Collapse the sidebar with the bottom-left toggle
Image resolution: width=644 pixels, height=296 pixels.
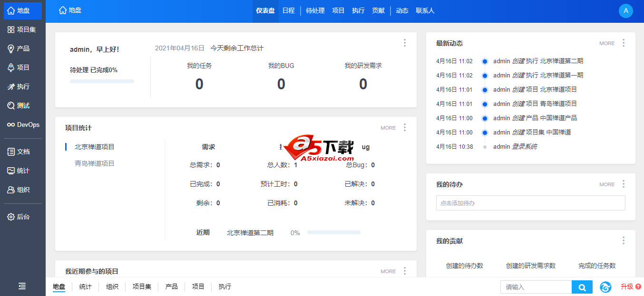21,286
